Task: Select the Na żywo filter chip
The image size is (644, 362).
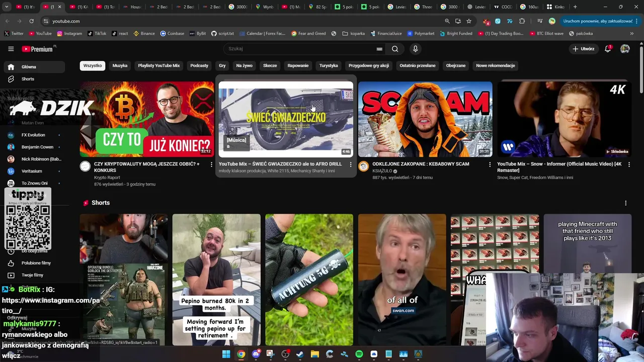Action: point(245,65)
